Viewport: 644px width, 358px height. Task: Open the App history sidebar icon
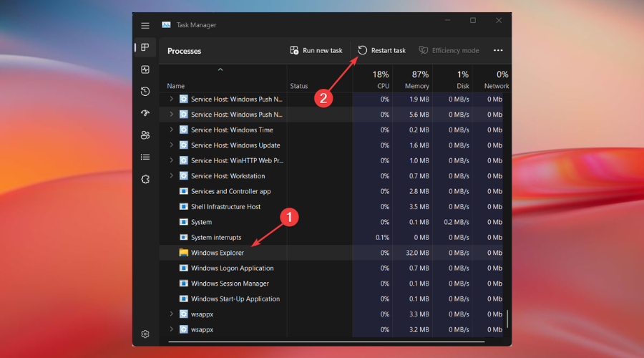(145, 91)
